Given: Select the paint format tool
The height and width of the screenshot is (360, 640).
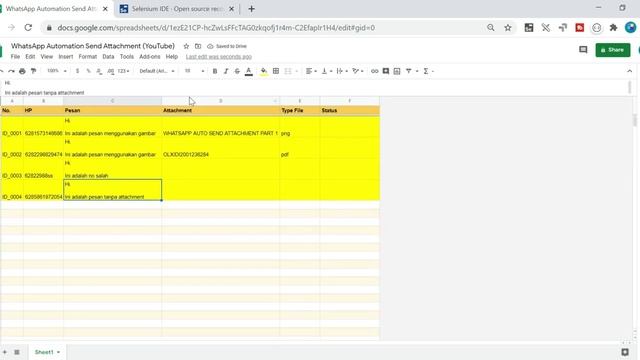Looking at the screenshot, I should (x=33, y=71).
